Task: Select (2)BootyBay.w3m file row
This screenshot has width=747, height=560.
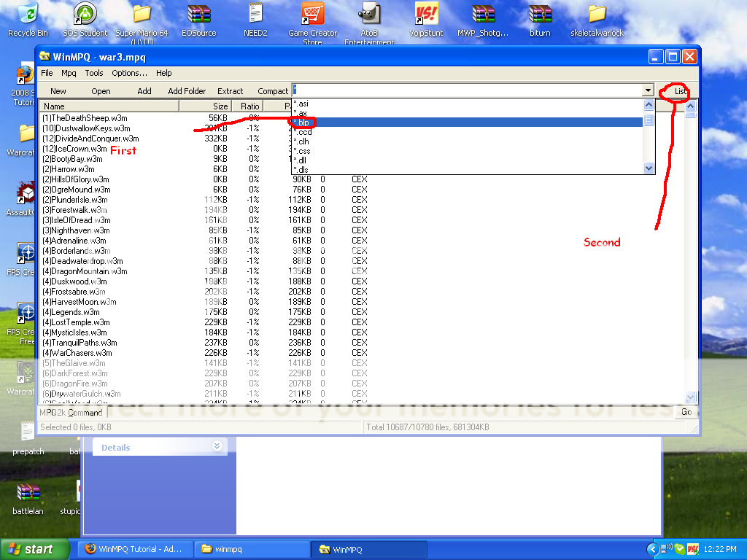Action: 72,159
